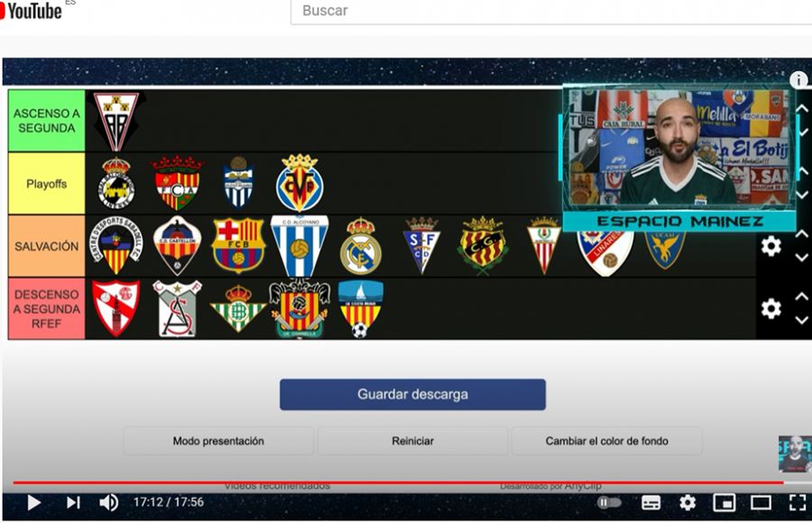Enable Modo presentación

click(x=218, y=441)
